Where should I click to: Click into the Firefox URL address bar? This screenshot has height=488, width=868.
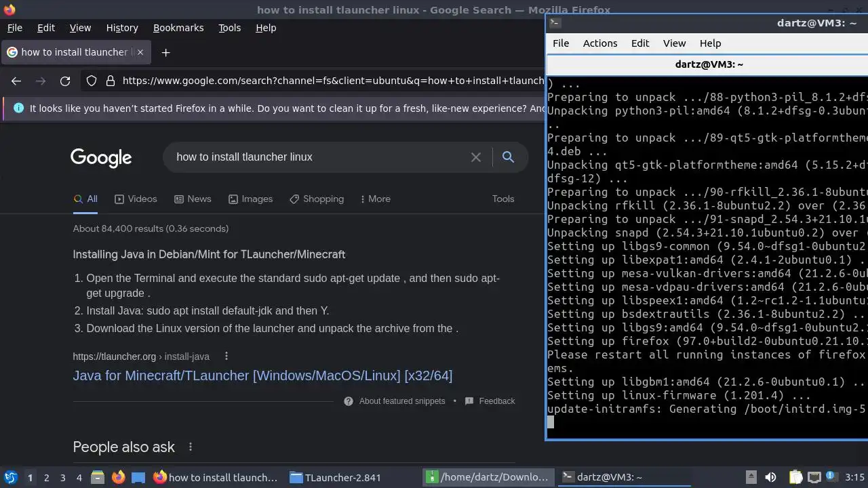pyautogui.click(x=332, y=81)
